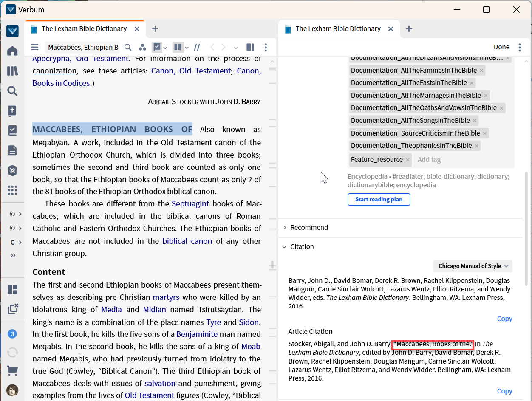Open notifications badge showing 3

[12, 334]
